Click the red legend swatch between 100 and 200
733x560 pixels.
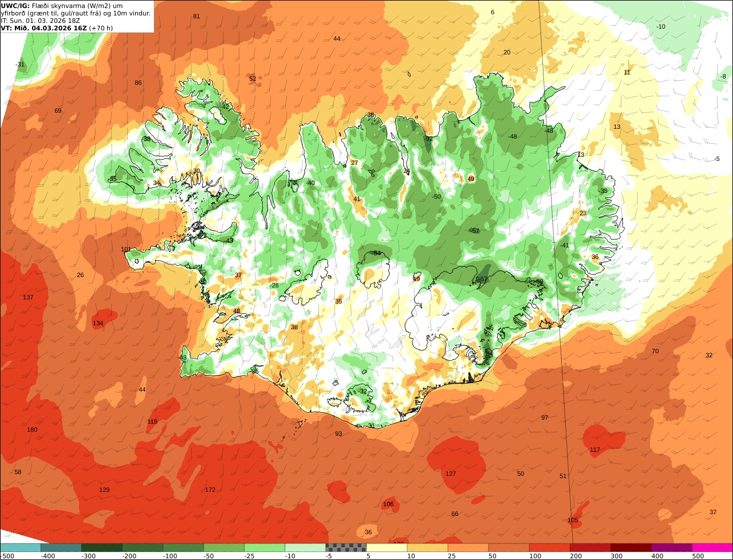click(x=549, y=547)
